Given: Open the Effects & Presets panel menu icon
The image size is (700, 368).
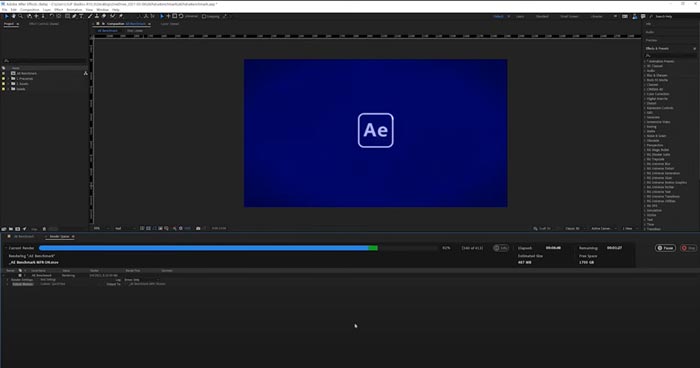Looking at the screenshot, I should click(x=694, y=48).
